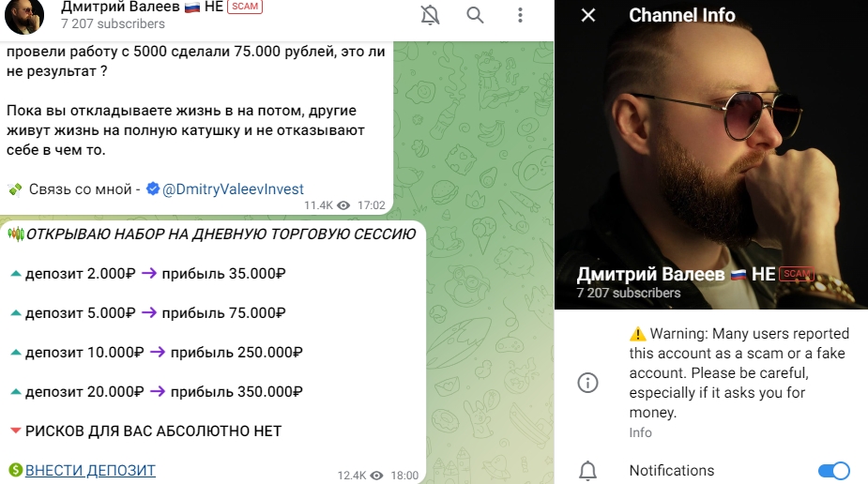
Task: Open search with the magnifier icon
Action: pyautogui.click(x=475, y=15)
